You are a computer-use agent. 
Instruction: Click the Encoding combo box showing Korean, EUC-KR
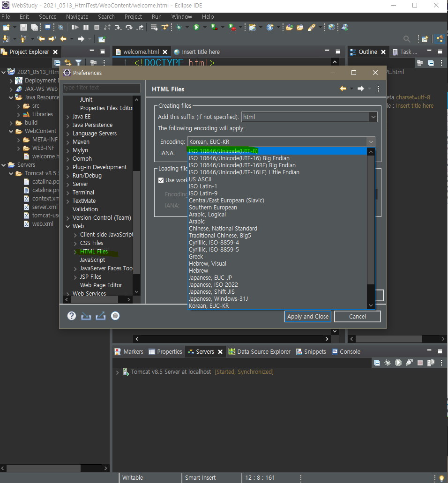(x=281, y=141)
